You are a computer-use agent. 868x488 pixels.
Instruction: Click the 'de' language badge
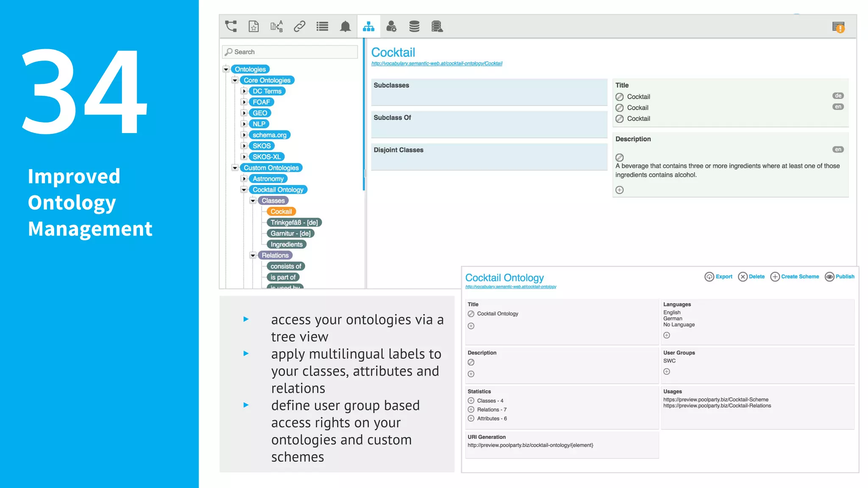[838, 96]
